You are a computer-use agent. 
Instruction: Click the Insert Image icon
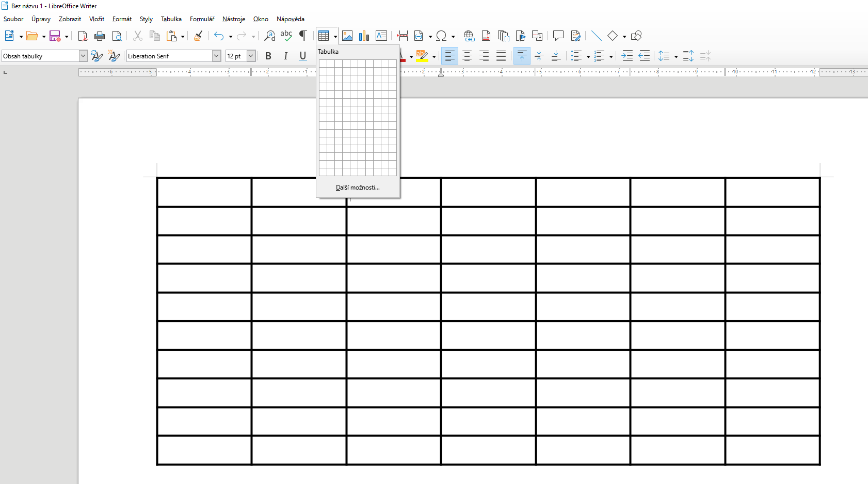coord(347,36)
